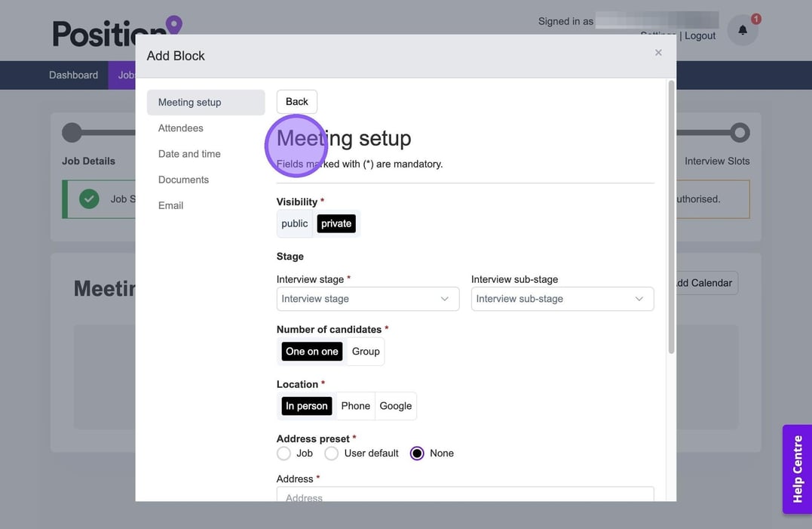
Task: Switch to the Attendees section
Action: click(181, 128)
